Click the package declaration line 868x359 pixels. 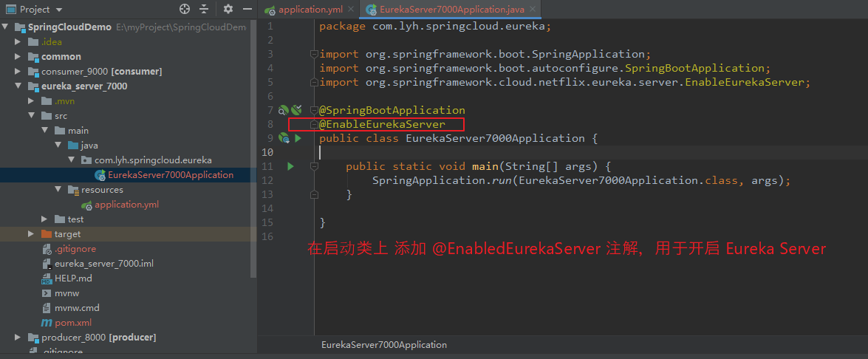point(436,26)
